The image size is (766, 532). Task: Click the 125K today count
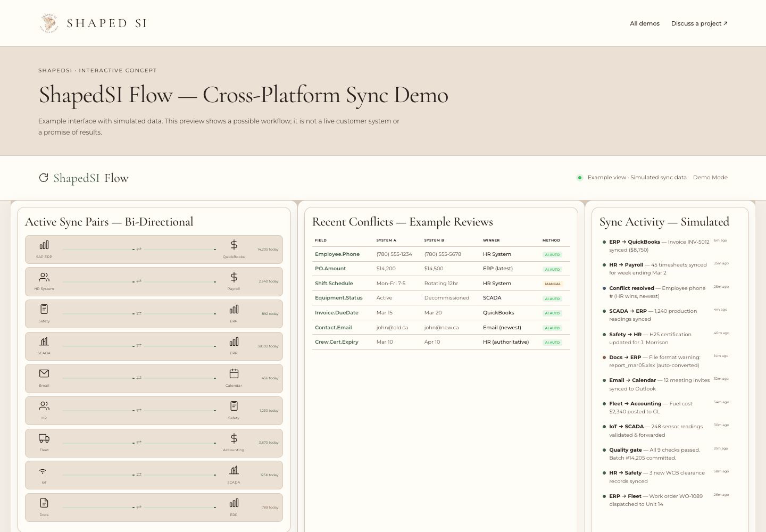point(269,475)
